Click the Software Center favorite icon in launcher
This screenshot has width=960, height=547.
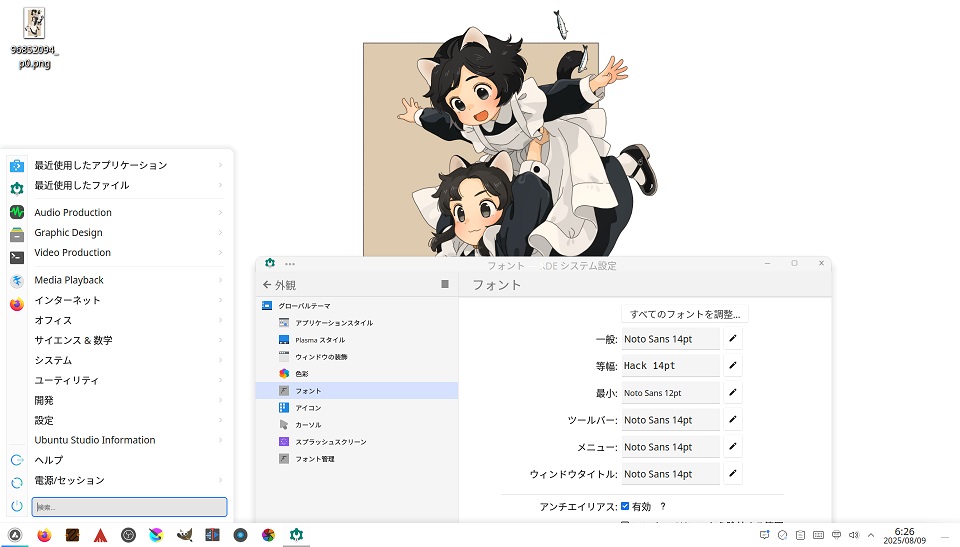coord(17,165)
